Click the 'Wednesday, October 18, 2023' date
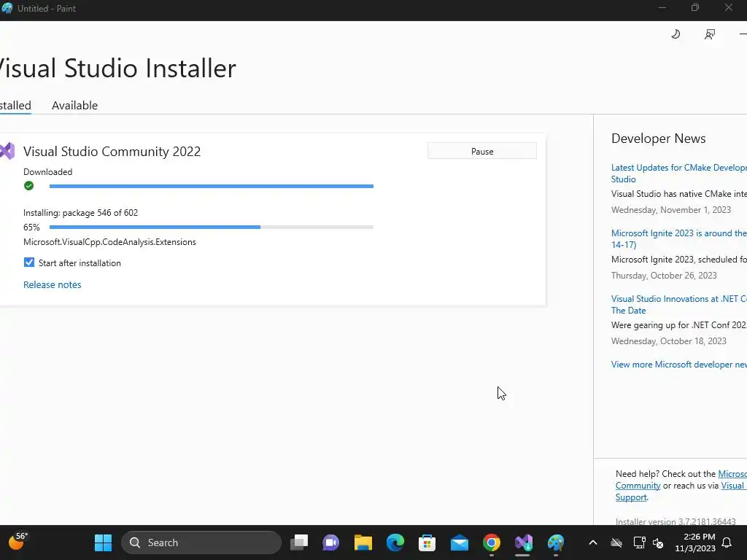This screenshot has width=747, height=560. pos(669,341)
